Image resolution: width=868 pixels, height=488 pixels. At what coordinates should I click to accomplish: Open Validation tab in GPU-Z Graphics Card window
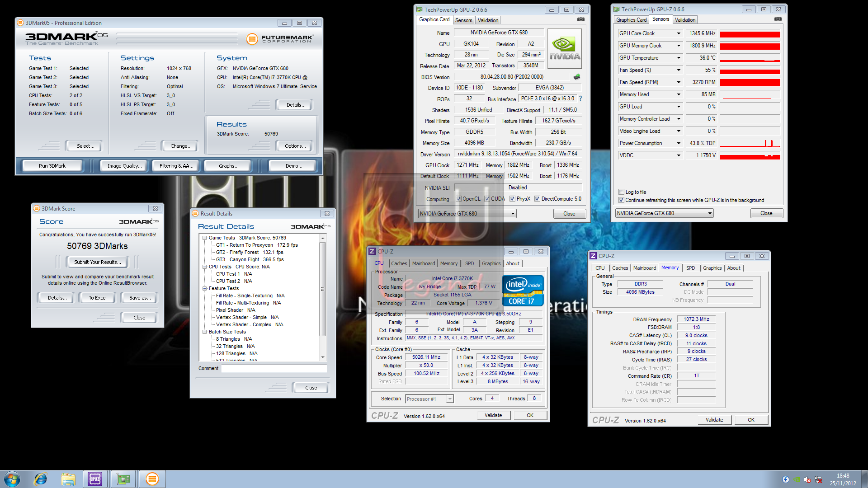pyautogui.click(x=488, y=20)
